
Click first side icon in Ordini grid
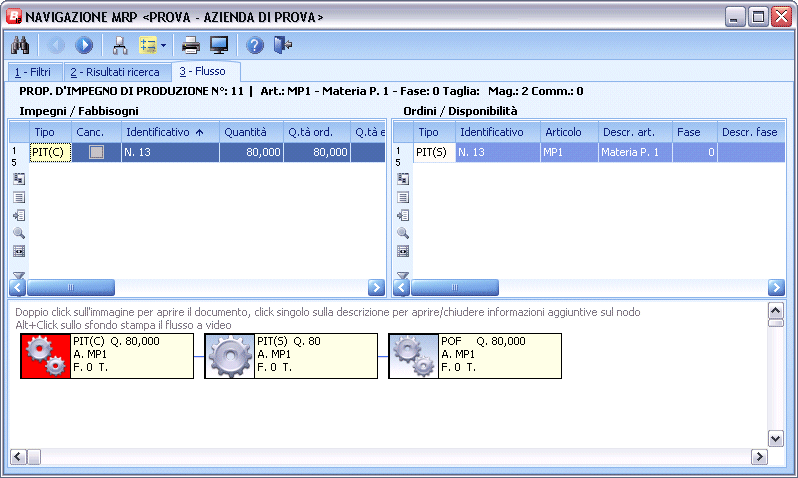[x=403, y=179]
